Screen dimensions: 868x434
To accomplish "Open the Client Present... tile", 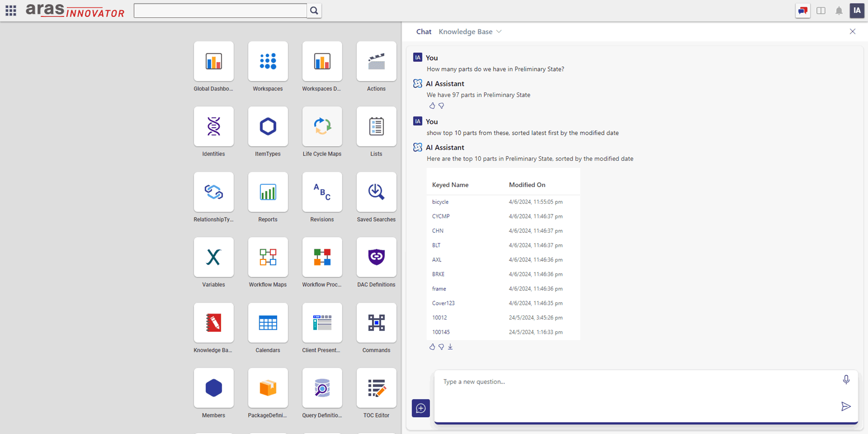I will (322, 323).
